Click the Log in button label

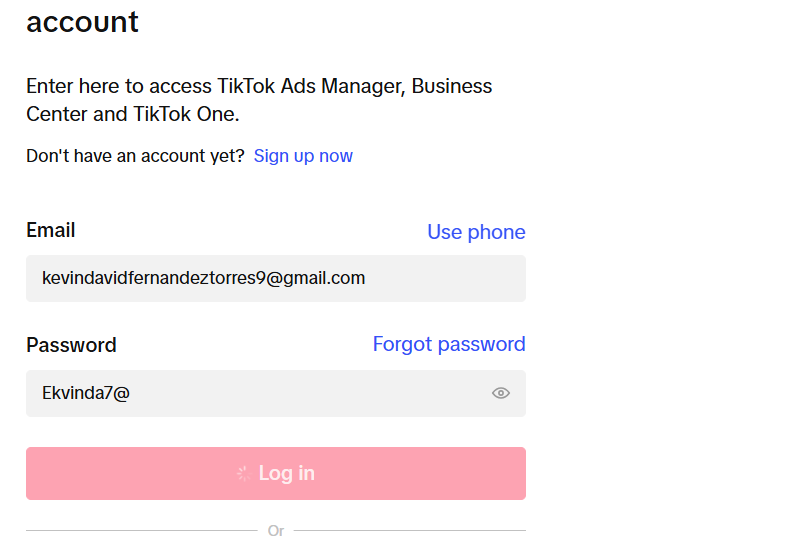[286, 473]
